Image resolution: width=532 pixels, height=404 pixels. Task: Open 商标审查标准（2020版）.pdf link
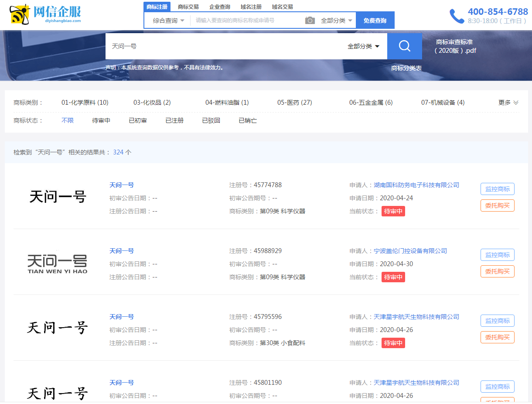[455, 46]
